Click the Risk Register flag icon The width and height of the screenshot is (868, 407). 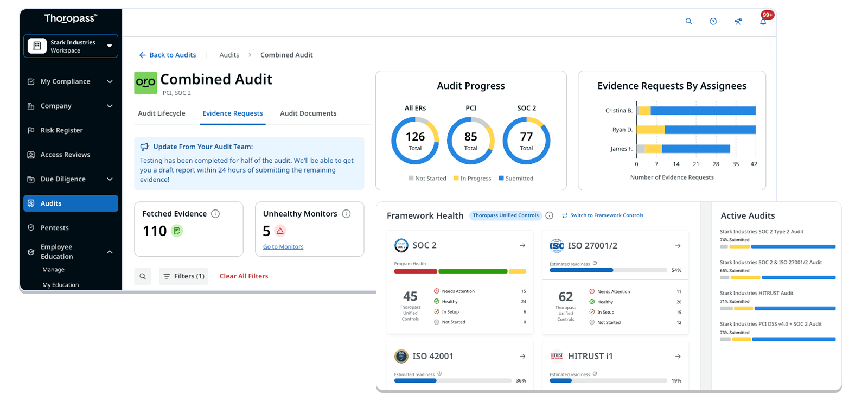31,130
